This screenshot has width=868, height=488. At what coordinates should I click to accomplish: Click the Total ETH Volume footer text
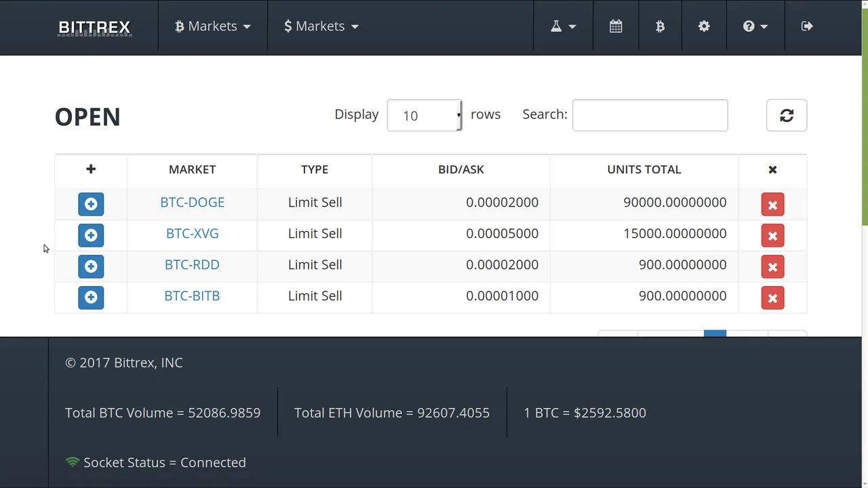392,413
